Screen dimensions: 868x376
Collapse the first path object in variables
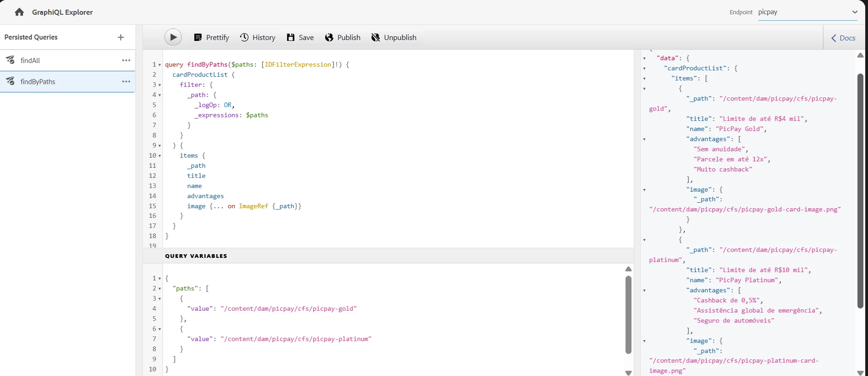click(160, 299)
